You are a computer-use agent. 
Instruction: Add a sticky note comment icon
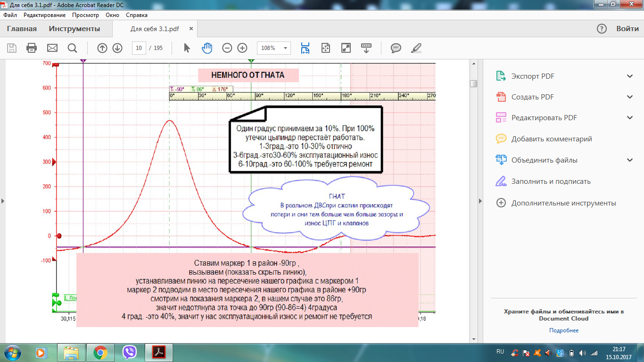pos(396,48)
